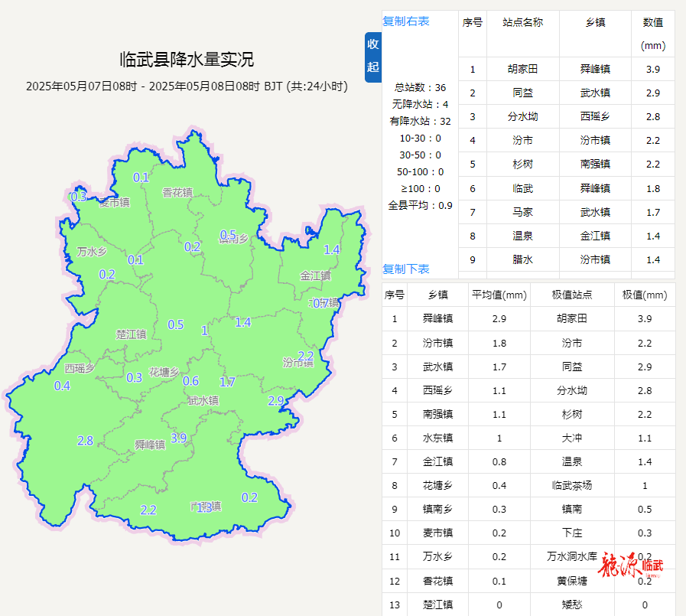Click 临武茶场 in the extreme station column
The image size is (686, 616).
pos(571,486)
